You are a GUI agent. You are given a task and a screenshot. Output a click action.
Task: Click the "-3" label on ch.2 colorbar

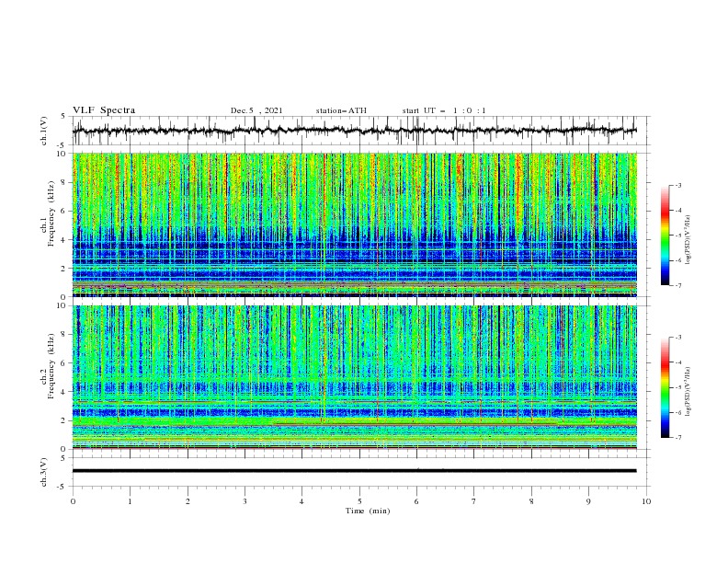pos(678,338)
